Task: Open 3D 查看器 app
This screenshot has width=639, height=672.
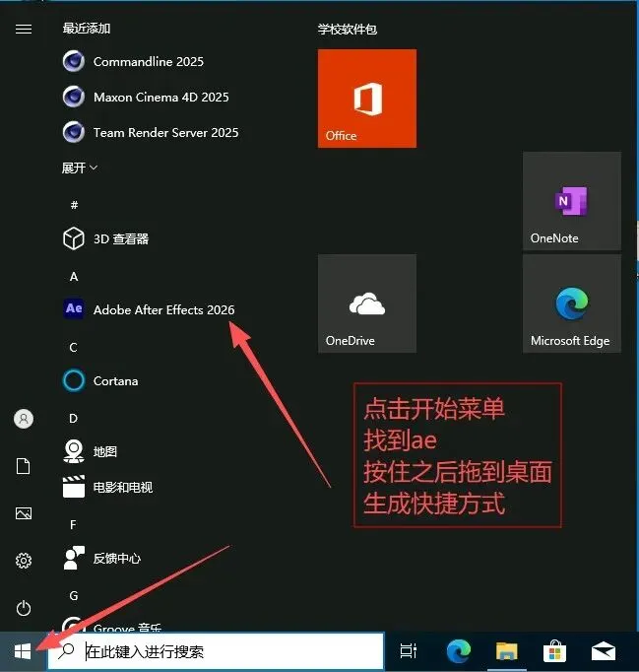Action: click(x=105, y=238)
